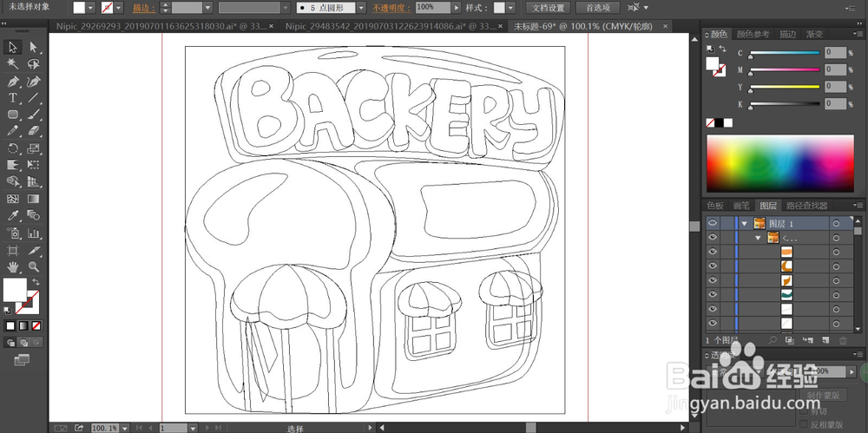
Task: Pick the Paintbrush tool
Action: (33, 115)
